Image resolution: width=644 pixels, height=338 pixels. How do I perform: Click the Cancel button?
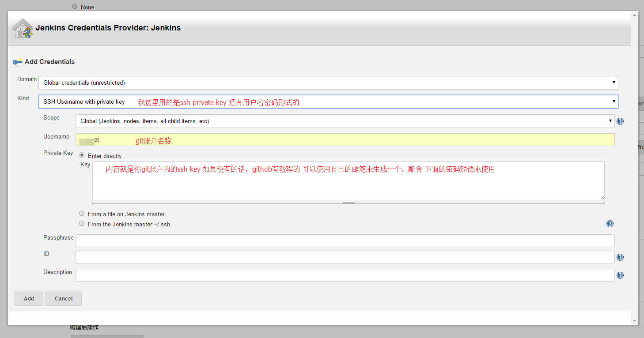(x=64, y=299)
